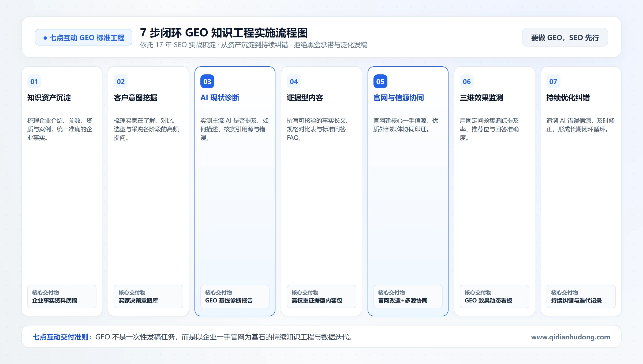Open the 高权重证据型内容包 deliverable box
This screenshot has height=364, width=643.
322,297
